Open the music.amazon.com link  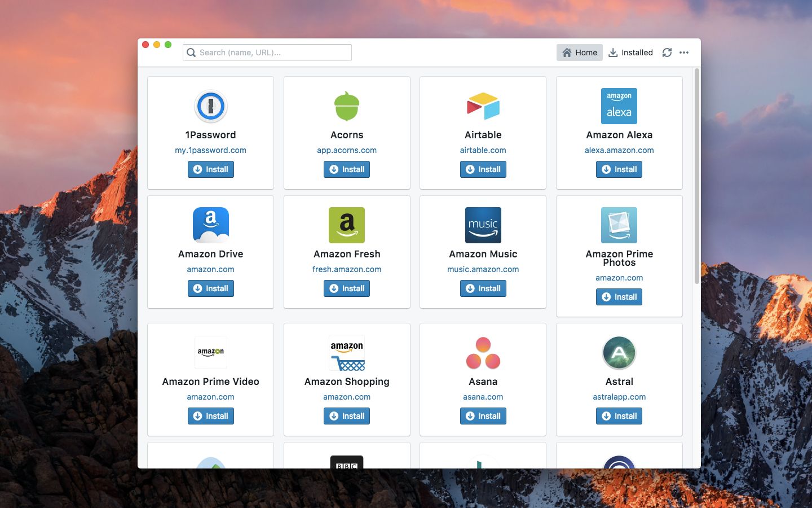tap(483, 269)
